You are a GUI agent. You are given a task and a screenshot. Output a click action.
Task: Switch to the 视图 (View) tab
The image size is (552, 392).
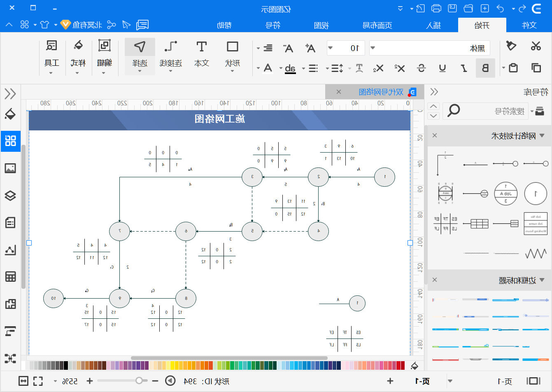(x=321, y=25)
